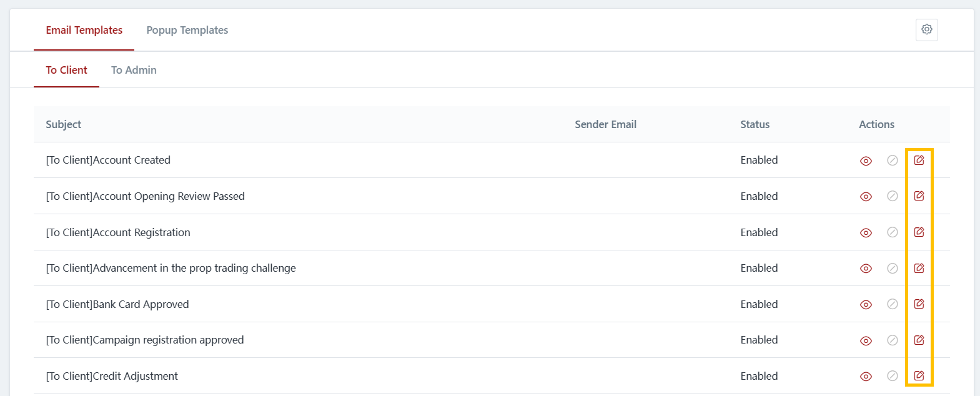The width and height of the screenshot is (980, 396).
Task: Toggle off the Credit Adjustment template
Action: point(893,376)
